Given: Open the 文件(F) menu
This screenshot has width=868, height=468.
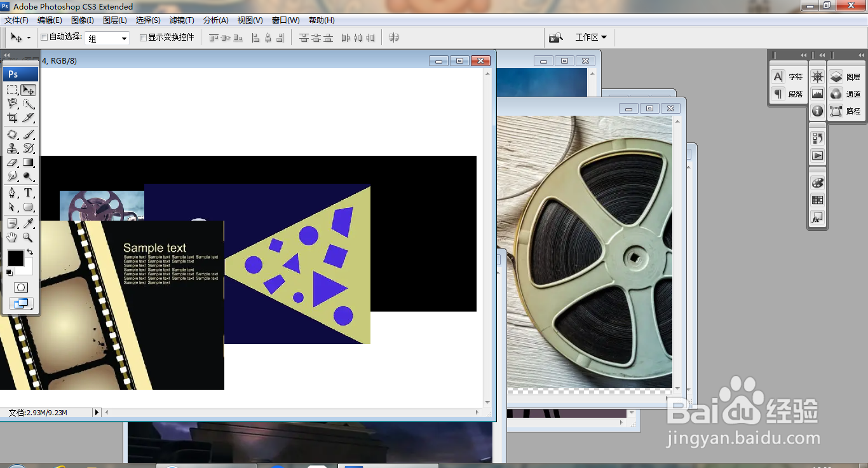Looking at the screenshot, I should point(17,20).
